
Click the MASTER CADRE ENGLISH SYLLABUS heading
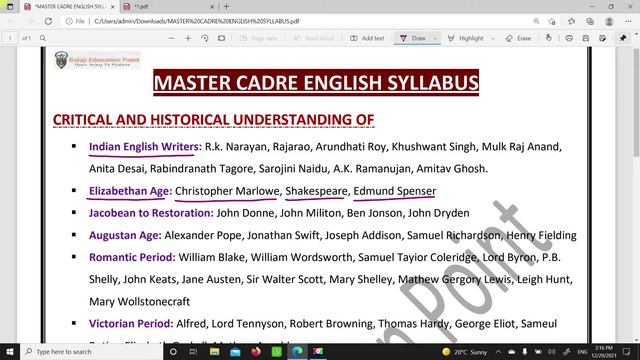pyautogui.click(x=316, y=82)
